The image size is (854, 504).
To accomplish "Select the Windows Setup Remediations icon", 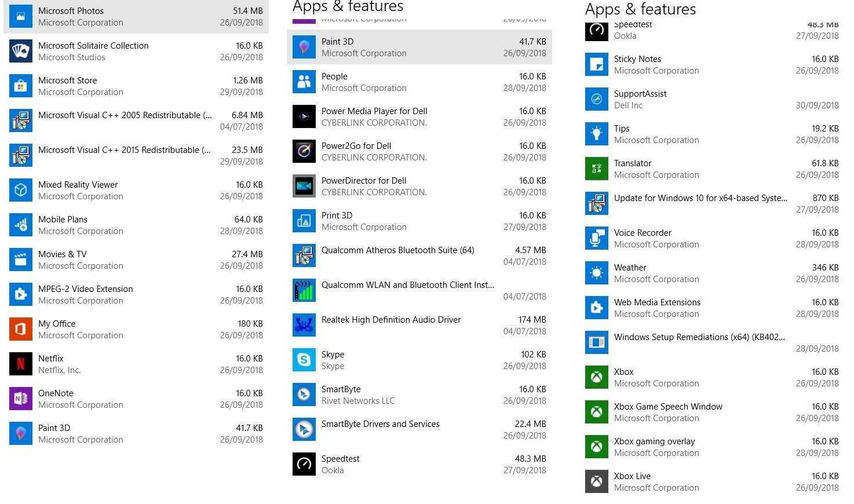I will [597, 342].
